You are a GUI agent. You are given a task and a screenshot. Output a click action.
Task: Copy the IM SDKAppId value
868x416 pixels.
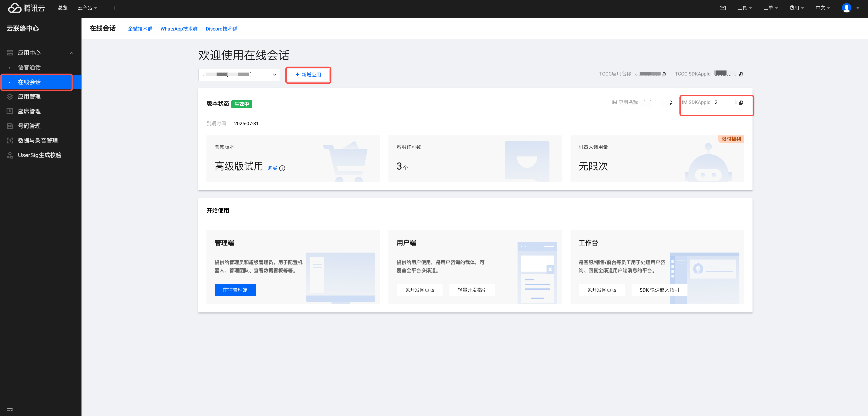[x=741, y=103]
